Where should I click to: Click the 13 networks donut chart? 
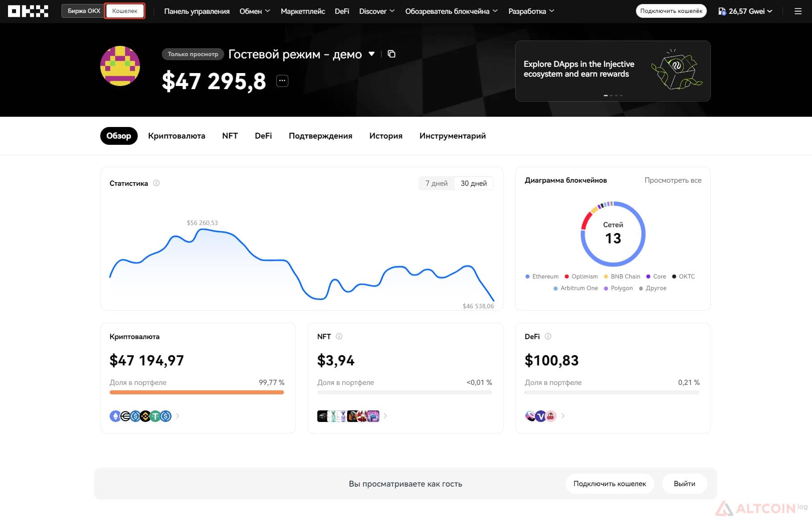click(613, 234)
